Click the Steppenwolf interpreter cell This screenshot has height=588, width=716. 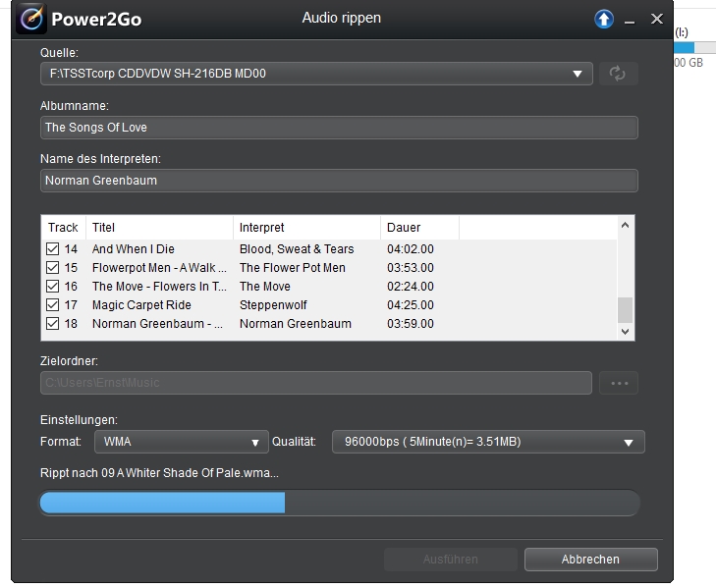(x=273, y=305)
